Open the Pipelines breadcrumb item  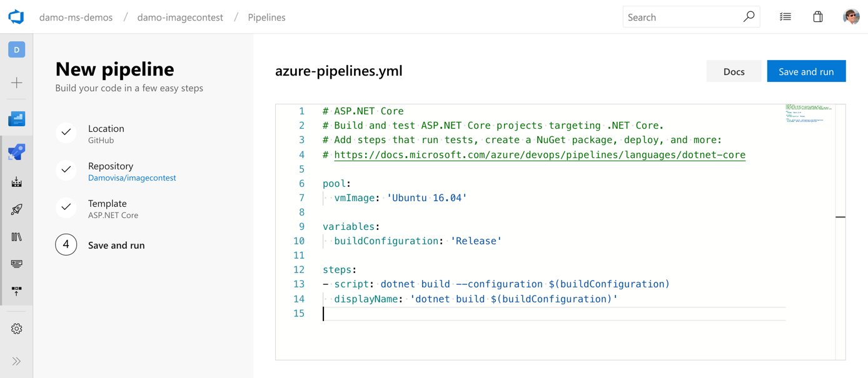click(x=266, y=17)
